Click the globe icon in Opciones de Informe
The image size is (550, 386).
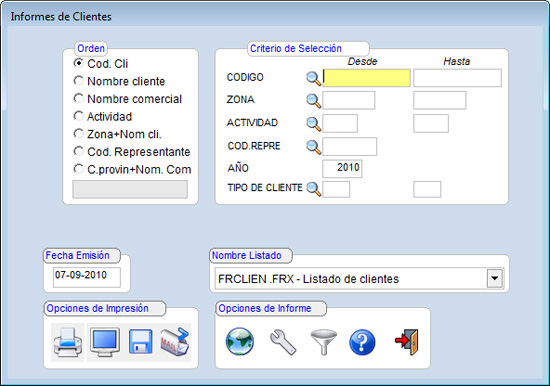click(x=240, y=341)
